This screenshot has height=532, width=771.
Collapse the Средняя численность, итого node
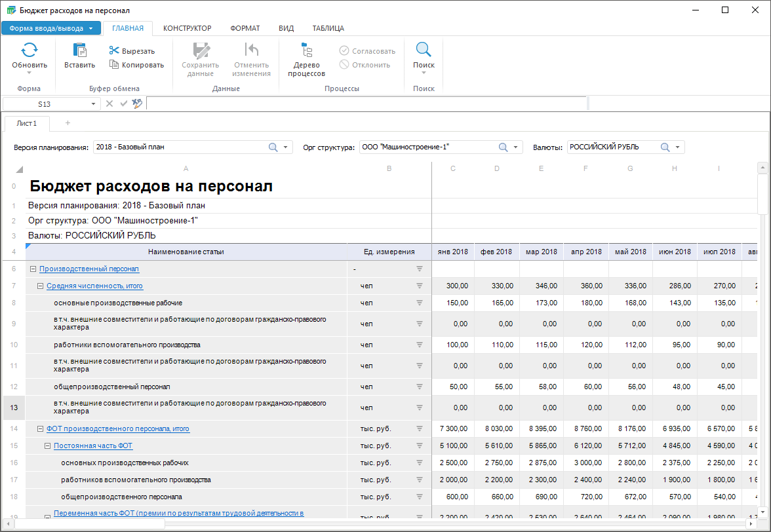click(41, 286)
